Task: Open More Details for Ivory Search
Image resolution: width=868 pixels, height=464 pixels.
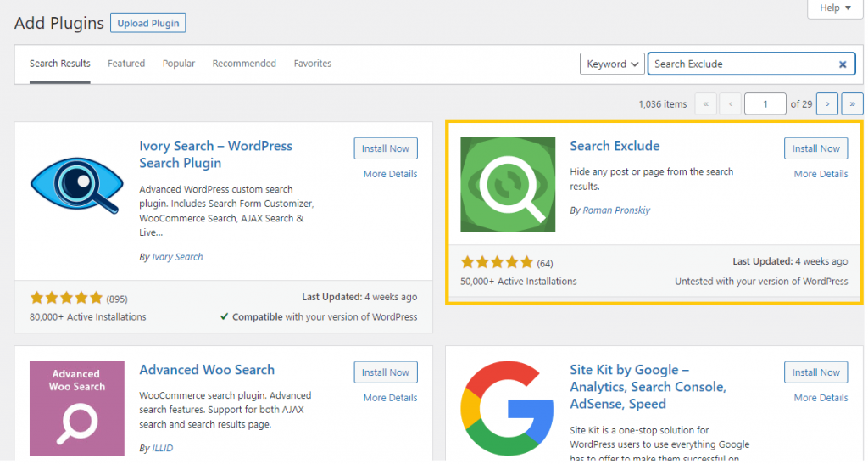Action: [392, 175]
